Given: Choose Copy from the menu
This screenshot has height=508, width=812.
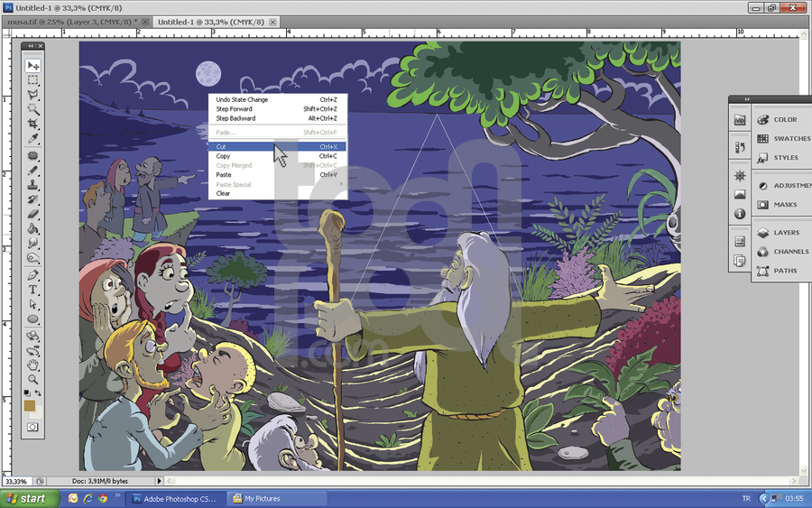Looking at the screenshot, I should pyautogui.click(x=278, y=156).
